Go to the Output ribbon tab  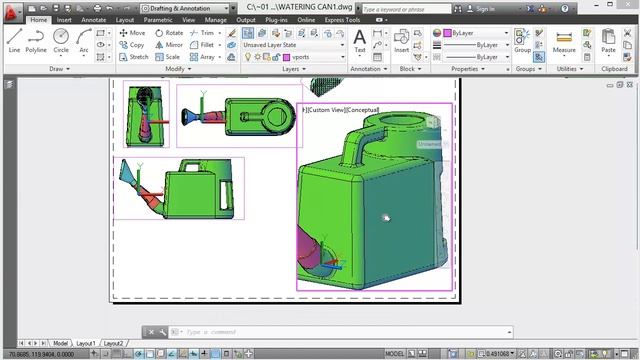click(246, 20)
